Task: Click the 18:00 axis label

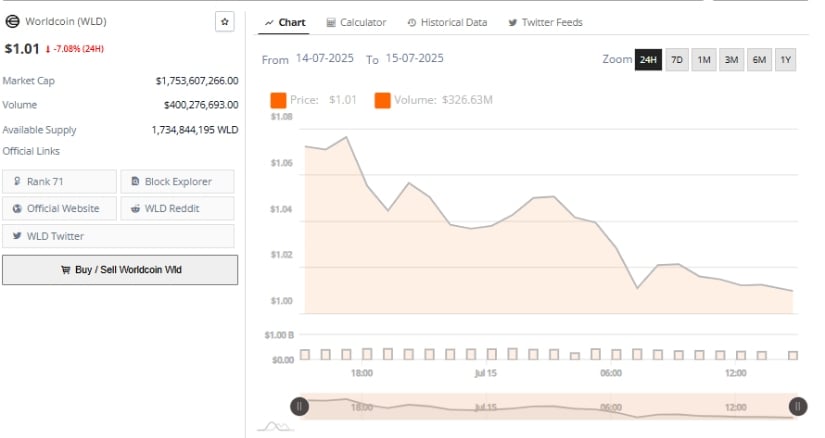Action: 362,373
